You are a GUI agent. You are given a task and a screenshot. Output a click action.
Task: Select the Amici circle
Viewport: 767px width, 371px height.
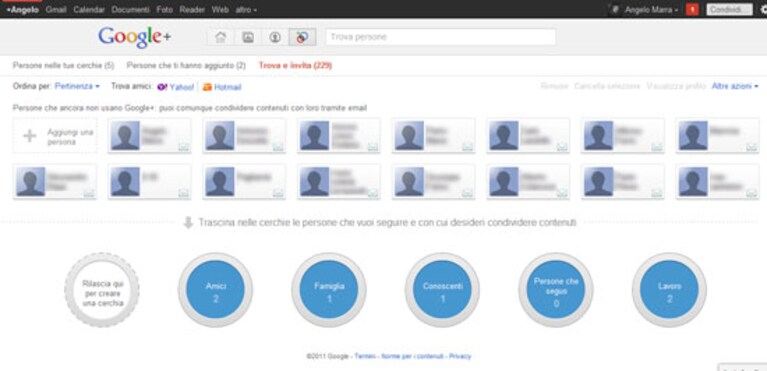[x=215, y=290]
